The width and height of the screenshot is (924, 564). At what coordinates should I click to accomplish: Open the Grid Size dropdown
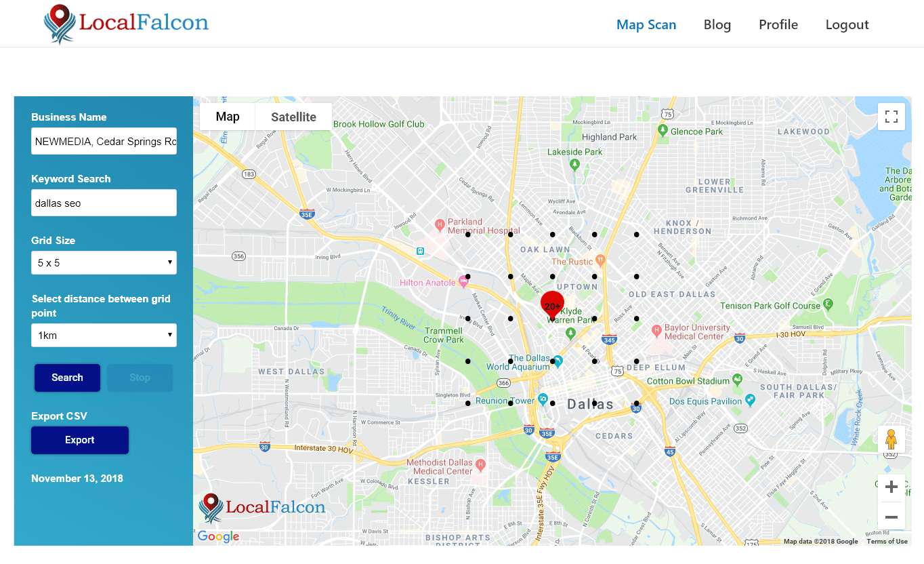[104, 263]
